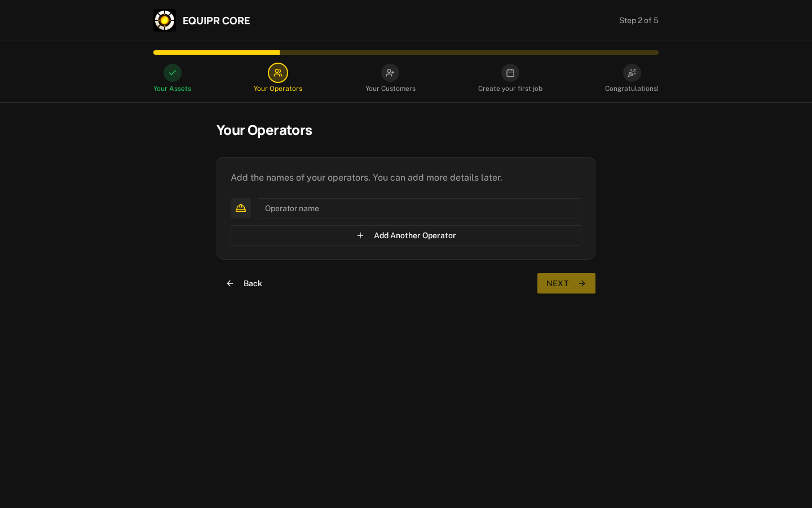Select the Congratulations party icon
Screen dimensions: 812x508
pyautogui.click(x=632, y=73)
